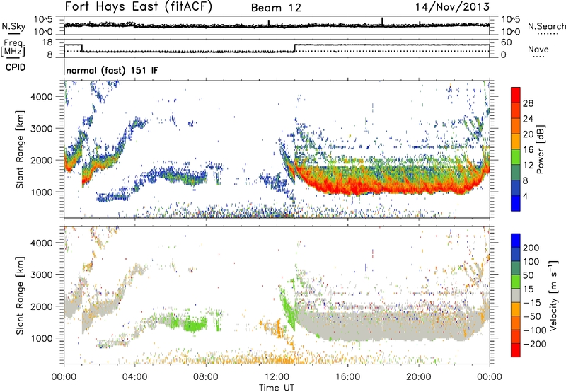Click the power panel 'Slant Range [km]' label

pyautogui.click(x=20, y=149)
